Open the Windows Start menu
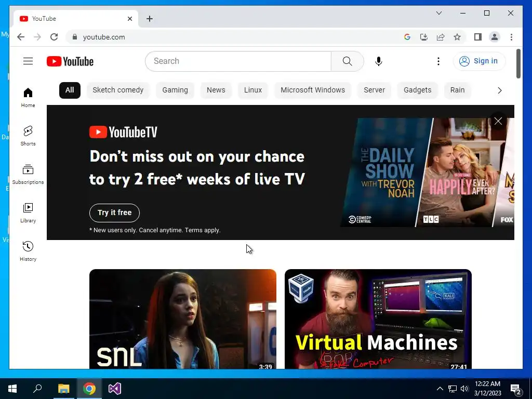Screen dimensions: 532x399 pyautogui.click(x=12, y=389)
